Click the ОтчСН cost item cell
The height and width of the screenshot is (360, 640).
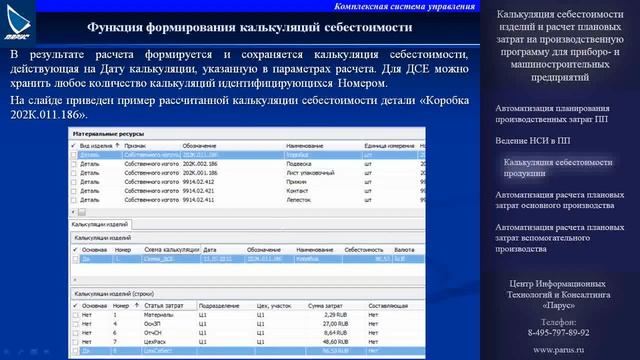(153, 333)
